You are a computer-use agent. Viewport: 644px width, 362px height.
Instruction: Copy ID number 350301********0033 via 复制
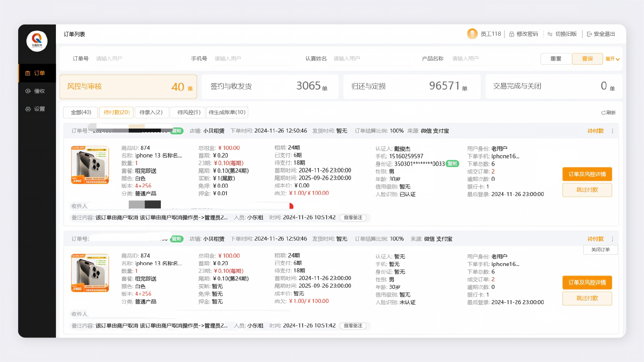pos(453,164)
